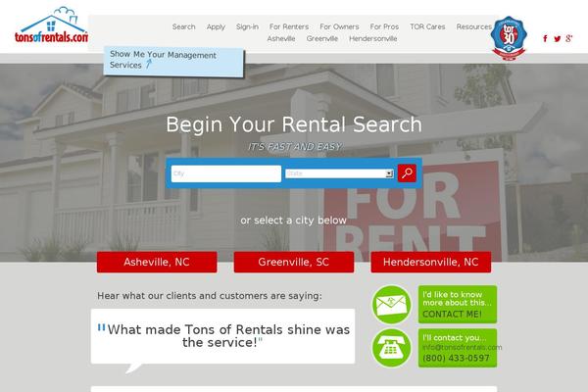Follow the Asheville navigation link
This screenshot has height=392, width=588.
(x=281, y=38)
